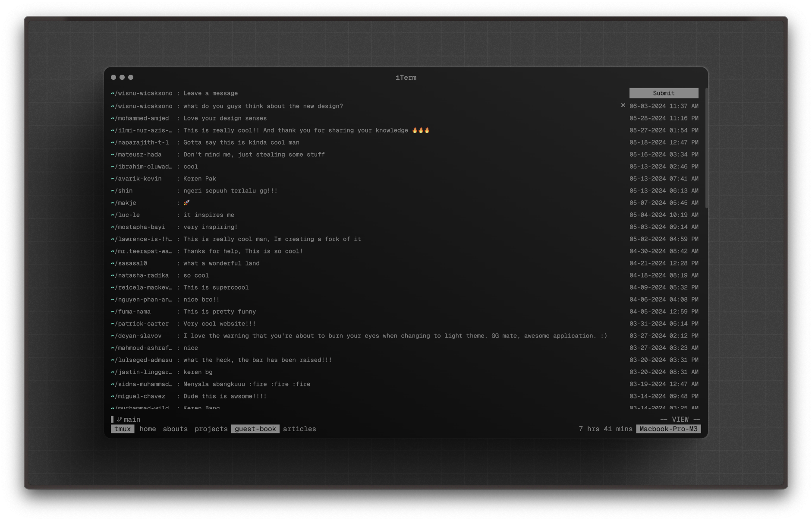Go to the projects tab

pyautogui.click(x=211, y=429)
